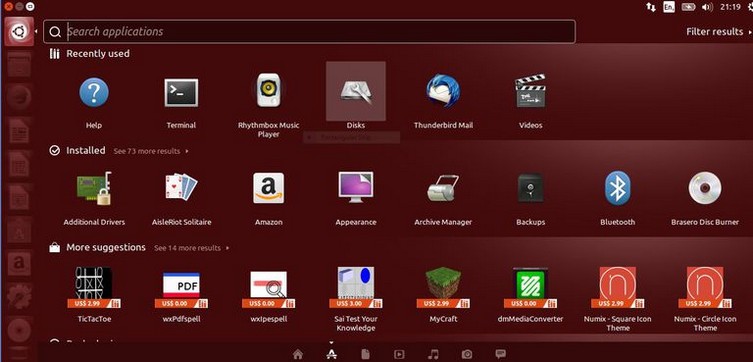Click the US$ 2.99 price on TicTacToe
Image resolution: width=753 pixels, height=362 pixels.
tap(88, 303)
